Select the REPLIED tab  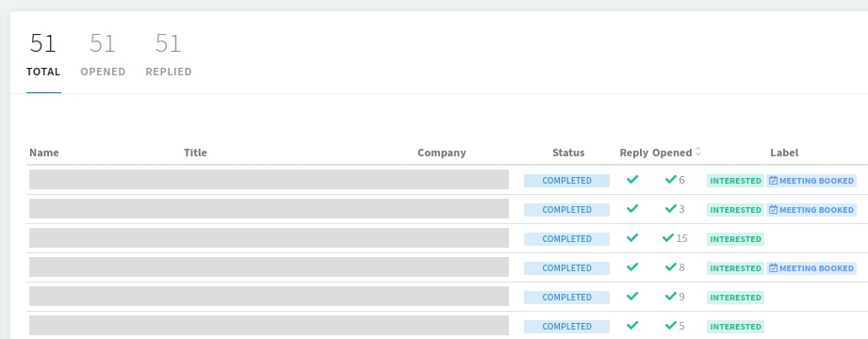[169, 56]
